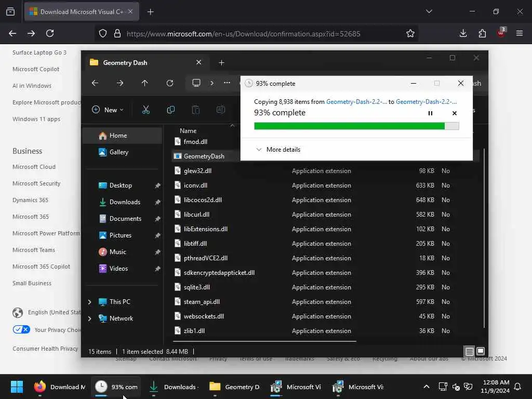
Task: Click the Rename icon in Explorer toolbar
Action: [x=220, y=110]
